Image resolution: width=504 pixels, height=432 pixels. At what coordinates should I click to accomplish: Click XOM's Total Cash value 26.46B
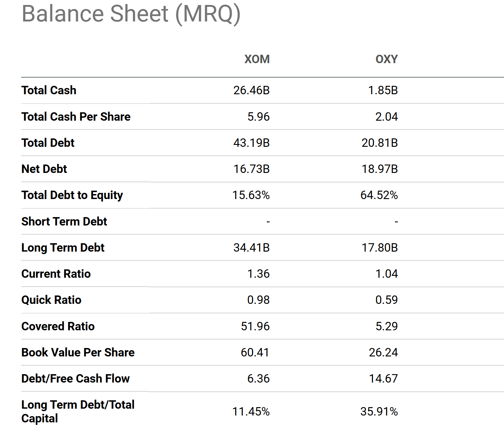[251, 90]
